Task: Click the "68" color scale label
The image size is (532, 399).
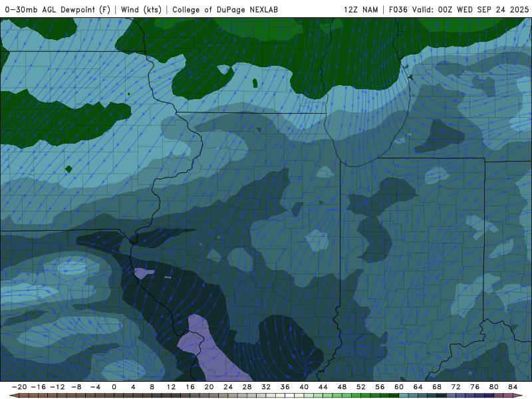Action: click(x=437, y=387)
